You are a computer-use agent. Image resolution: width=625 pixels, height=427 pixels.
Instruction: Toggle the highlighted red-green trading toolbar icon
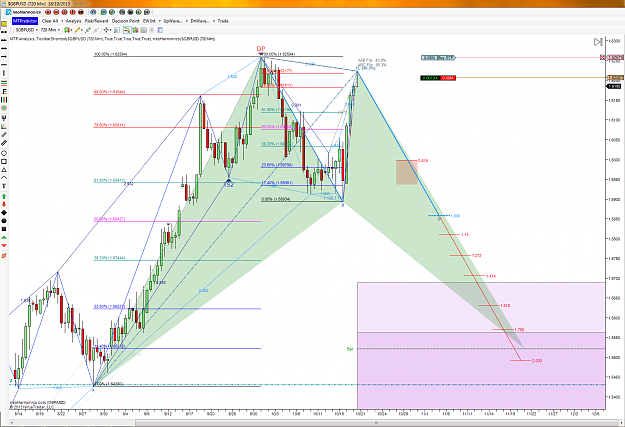[127, 30]
